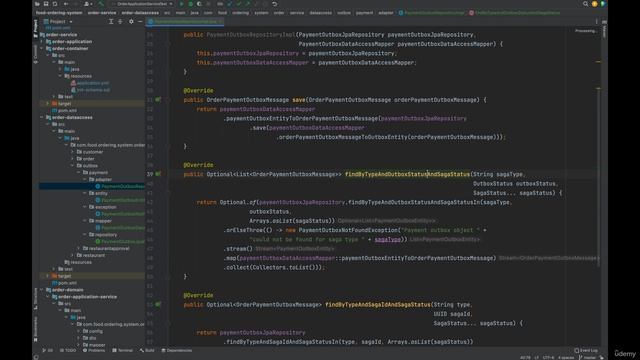The width and height of the screenshot is (640, 360).
Task: Collapse the outbox package folder
Action: 73,166
